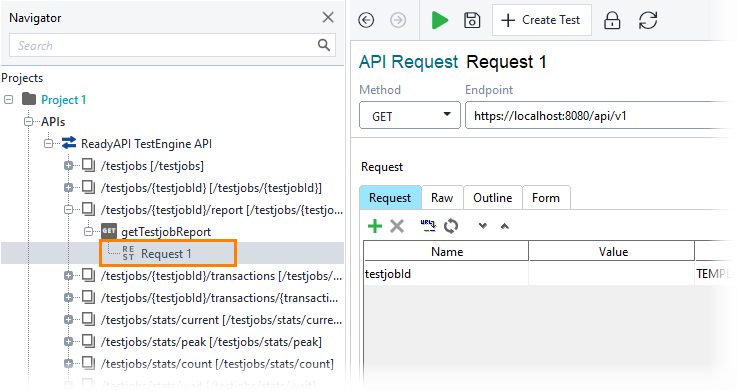The width and height of the screenshot is (738, 392).
Task: Select the getTestjobReport method
Action: click(166, 232)
